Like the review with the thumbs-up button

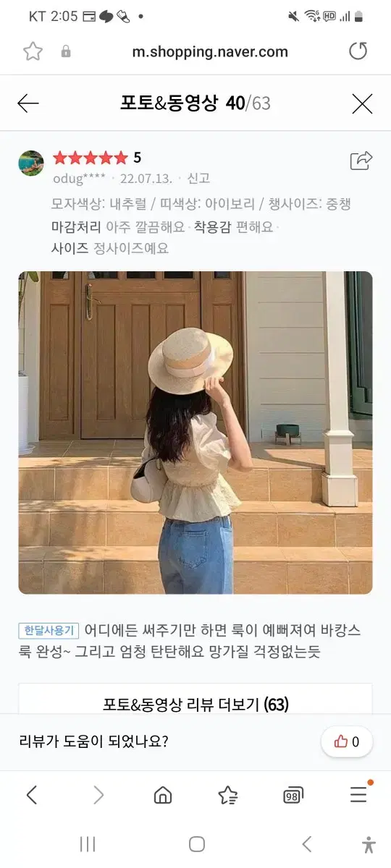coord(347,741)
